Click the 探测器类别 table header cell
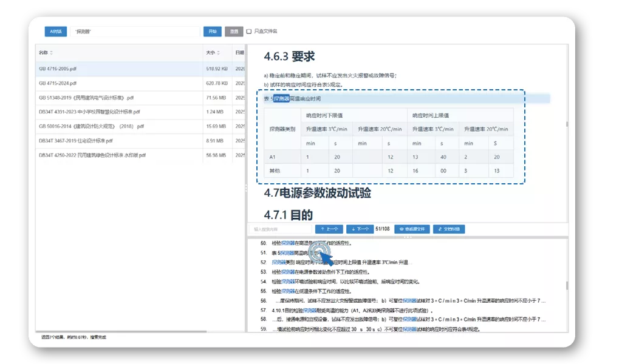The image size is (622, 364). [x=282, y=129]
